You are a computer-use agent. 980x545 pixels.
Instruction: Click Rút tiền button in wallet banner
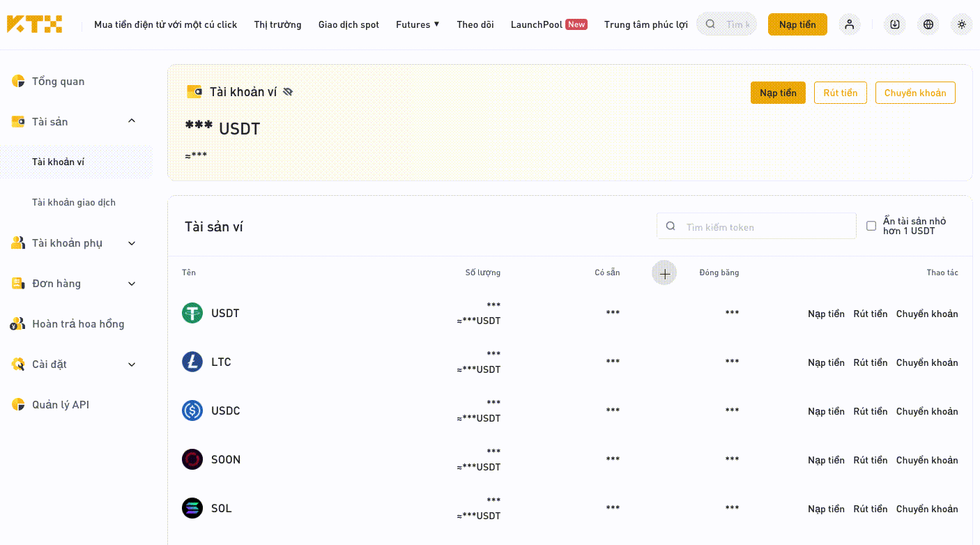click(x=841, y=93)
